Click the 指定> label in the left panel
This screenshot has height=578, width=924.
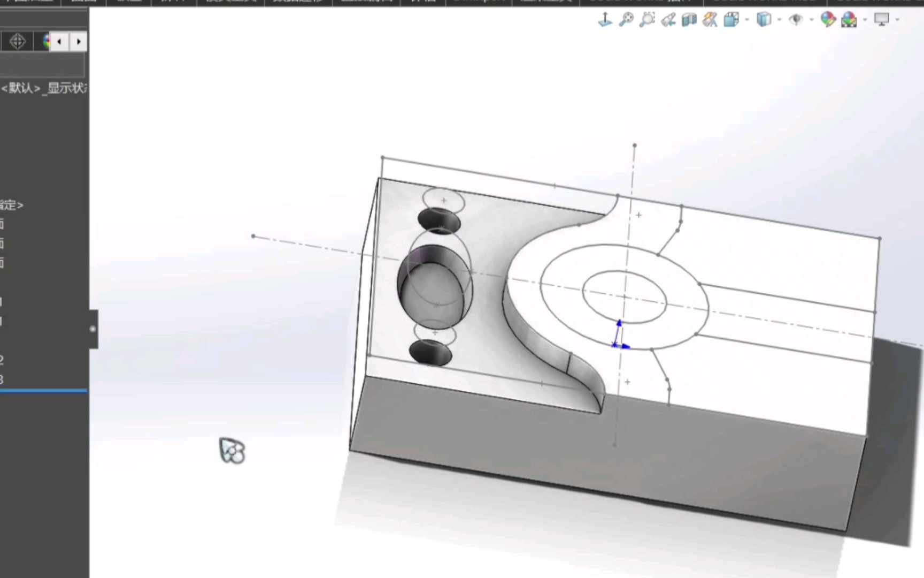[x=11, y=205]
